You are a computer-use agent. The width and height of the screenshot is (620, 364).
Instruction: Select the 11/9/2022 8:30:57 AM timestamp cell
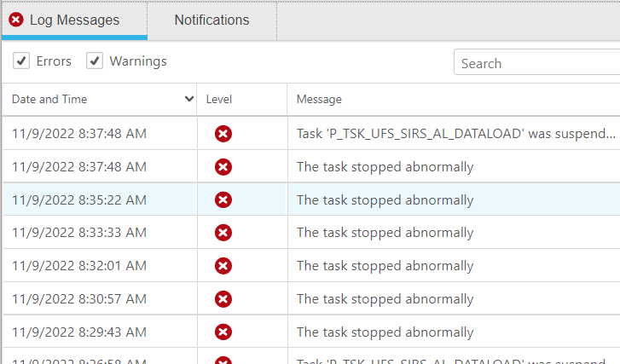(x=79, y=299)
